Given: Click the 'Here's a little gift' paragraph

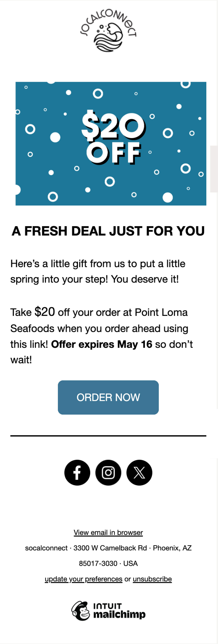Looking at the screenshot, I should click(98, 271).
